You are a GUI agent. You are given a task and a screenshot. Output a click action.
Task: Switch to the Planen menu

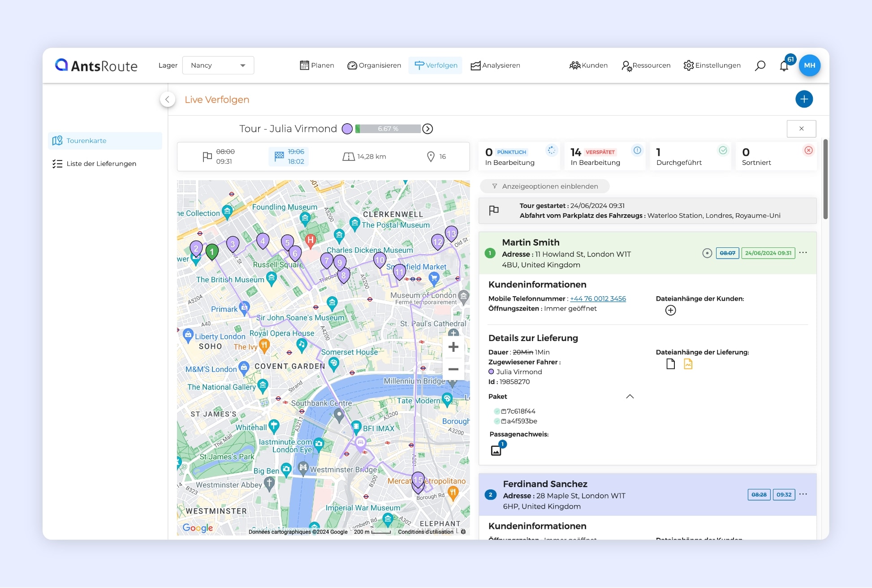pyautogui.click(x=317, y=65)
